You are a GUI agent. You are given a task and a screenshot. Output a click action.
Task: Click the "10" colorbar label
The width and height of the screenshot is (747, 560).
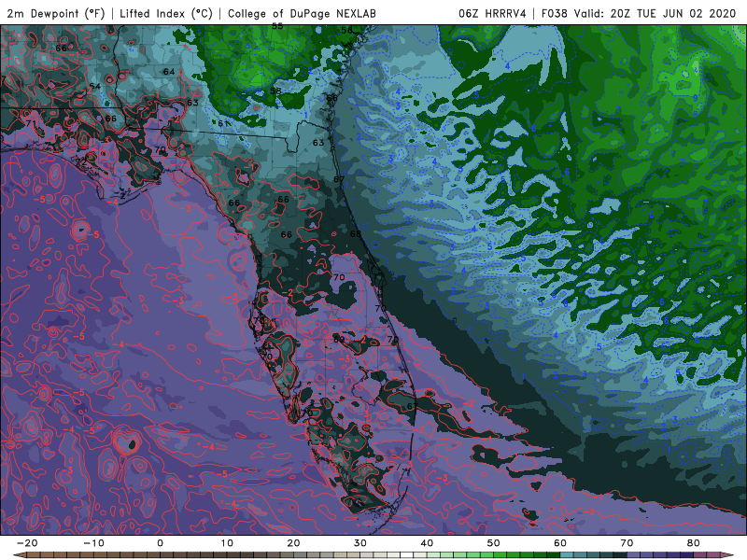pyautogui.click(x=227, y=543)
